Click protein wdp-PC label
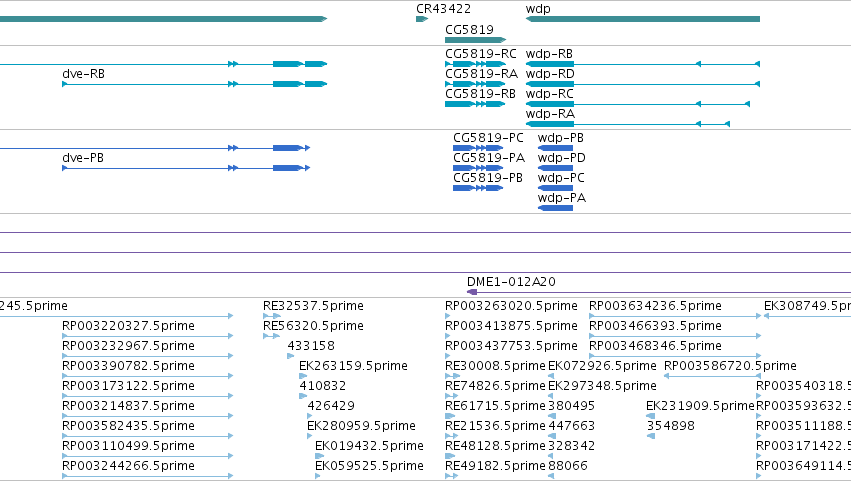This screenshot has width=851, height=481. point(561,178)
